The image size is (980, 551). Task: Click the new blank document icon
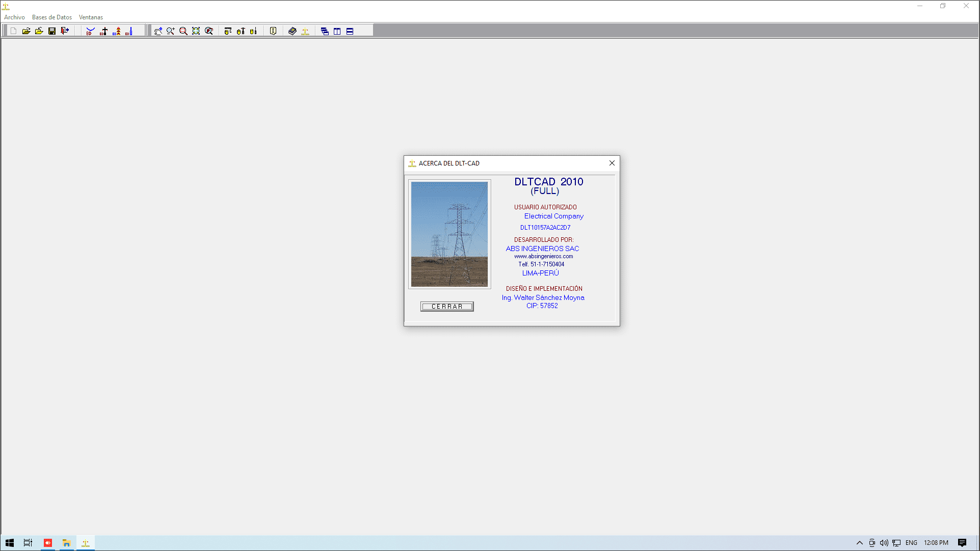[14, 31]
